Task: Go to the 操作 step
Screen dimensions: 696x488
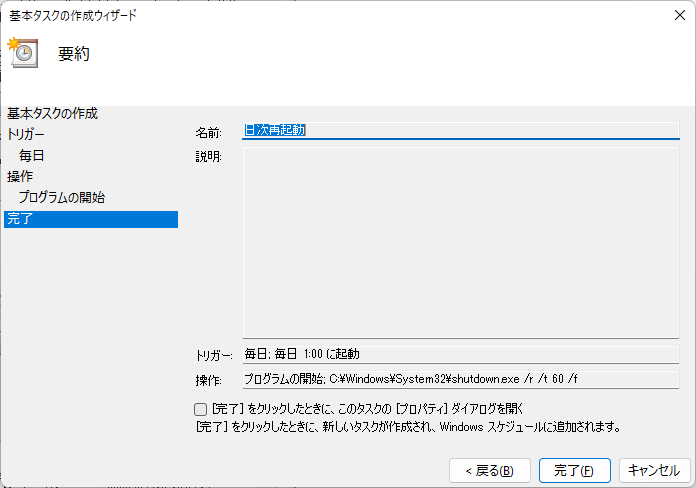Action: click(20, 176)
